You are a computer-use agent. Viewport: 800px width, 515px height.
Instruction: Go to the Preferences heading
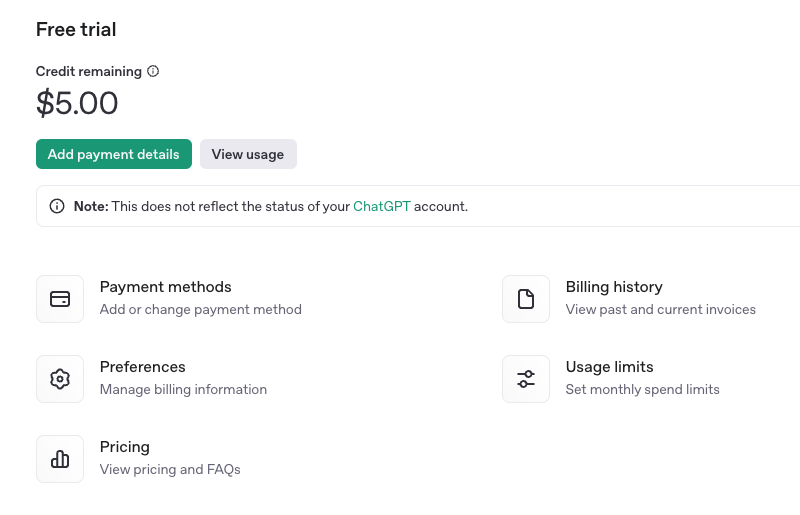point(142,367)
